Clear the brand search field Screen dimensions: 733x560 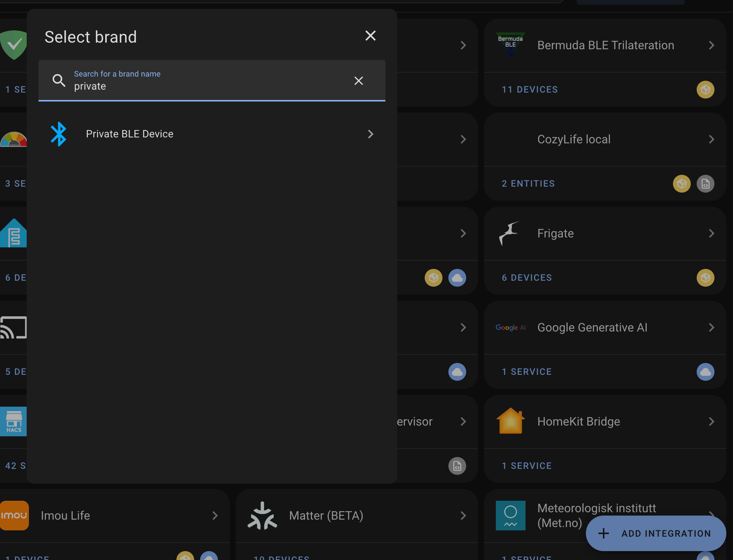(x=358, y=81)
